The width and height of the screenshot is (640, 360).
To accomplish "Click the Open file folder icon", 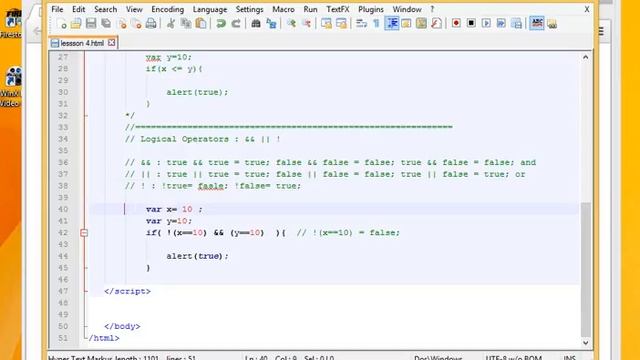I will coord(76,24).
